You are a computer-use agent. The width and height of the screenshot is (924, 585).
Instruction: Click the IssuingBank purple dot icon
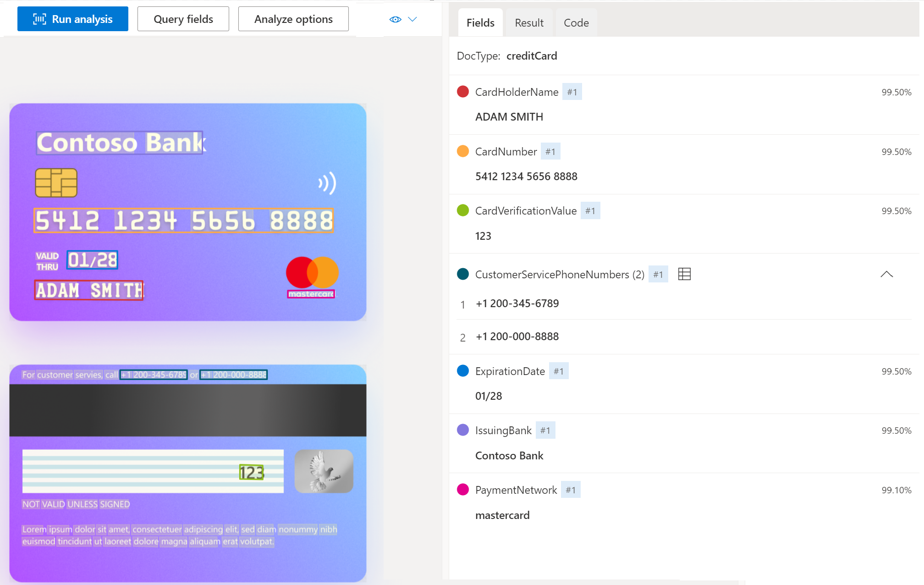tap(463, 430)
